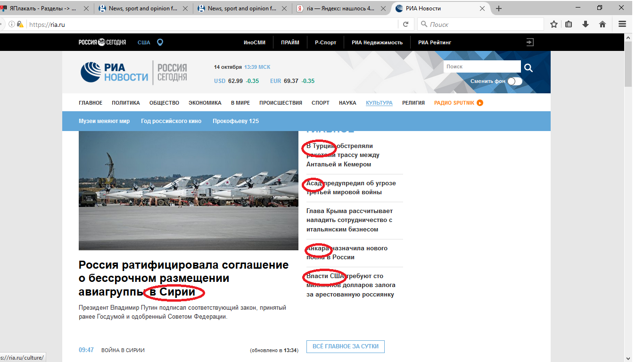This screenshot has height=362, width=644.
Task: Click the scrollbar up arrow
Action: (x=628, y=37)
